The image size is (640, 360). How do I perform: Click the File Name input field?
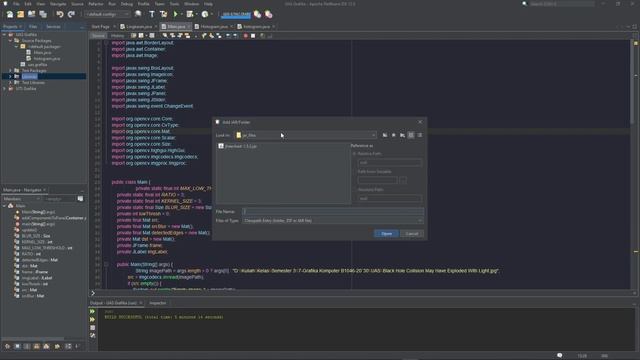tap(333, 211)
